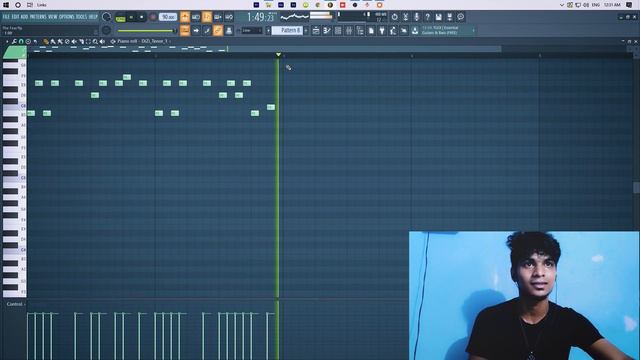Screen dimensions: 640x360
Task: Open the Windows Start button
Action: pyautogui.click(x=6, y=5)
